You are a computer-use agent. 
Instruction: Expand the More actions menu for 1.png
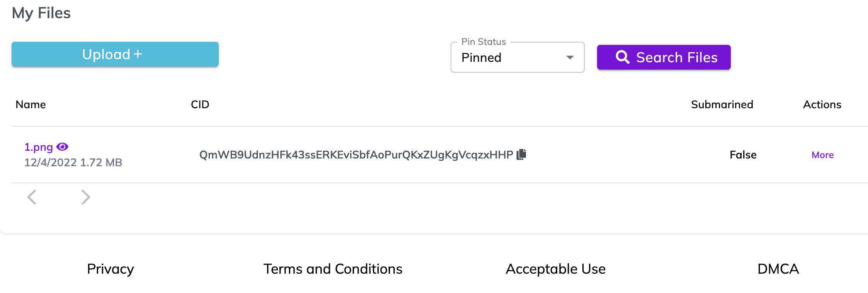[822, 155]
